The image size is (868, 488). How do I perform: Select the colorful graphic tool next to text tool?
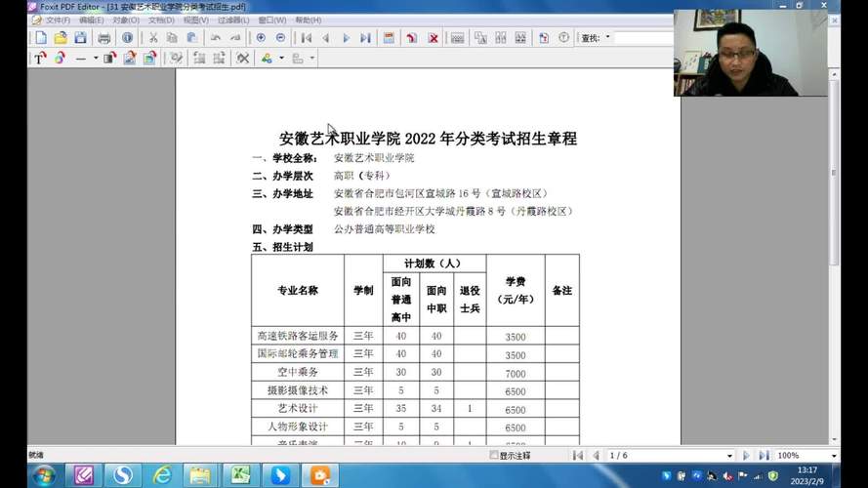[60, 59]
